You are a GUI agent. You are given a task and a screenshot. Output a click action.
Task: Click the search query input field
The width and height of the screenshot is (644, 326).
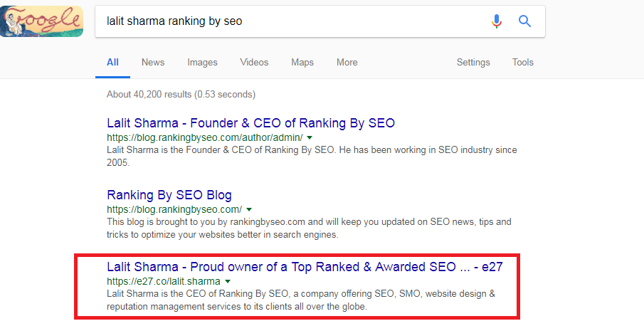[292, 21]
